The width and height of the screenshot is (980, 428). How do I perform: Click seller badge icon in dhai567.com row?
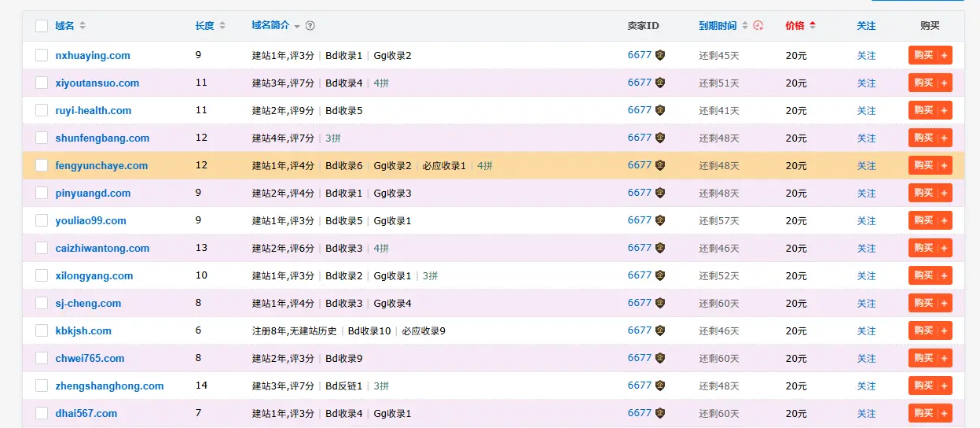point(660,413)
